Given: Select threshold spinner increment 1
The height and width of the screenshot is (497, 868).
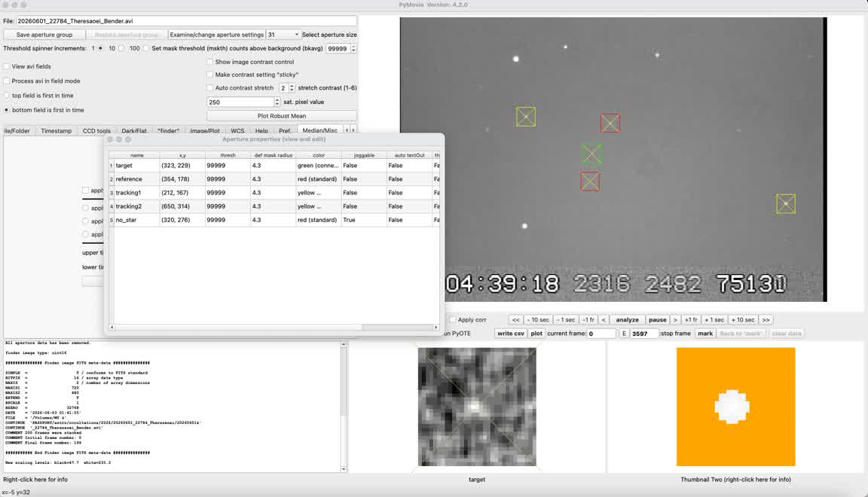Looking at the screenshot, I should click(x=100, y=48).
